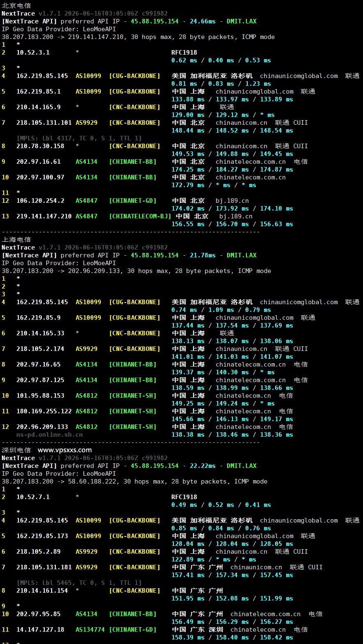Image resolution: width=363 pixels, height=644 pixels.
Task: Click hop IP 202.97.16.65
Action: click(39, 364)
